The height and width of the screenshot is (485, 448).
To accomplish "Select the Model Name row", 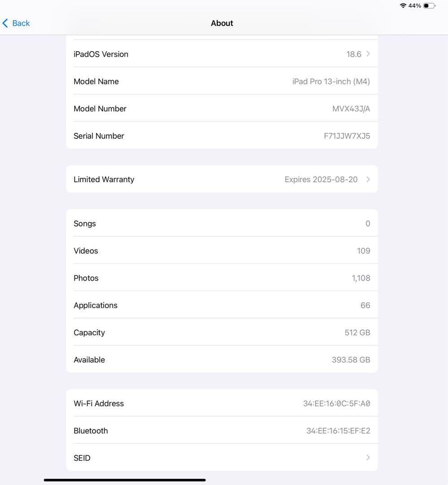I will pyautogui.click(x=222, y=81).
